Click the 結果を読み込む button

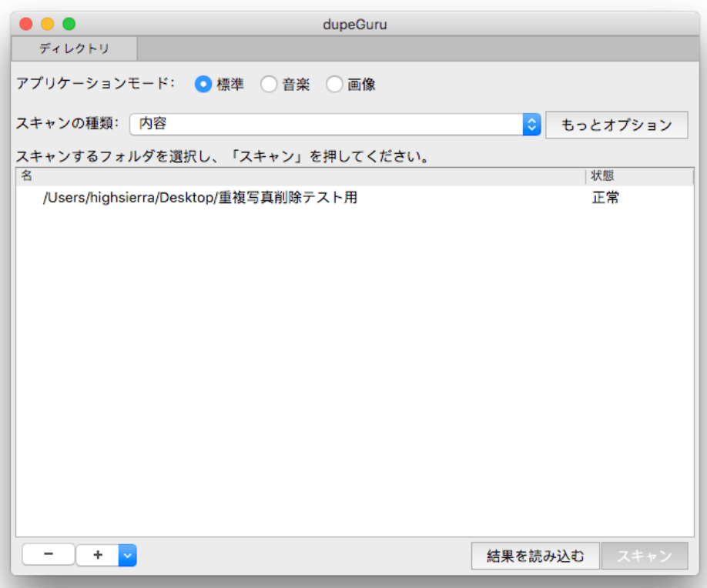tap(535, 556)
